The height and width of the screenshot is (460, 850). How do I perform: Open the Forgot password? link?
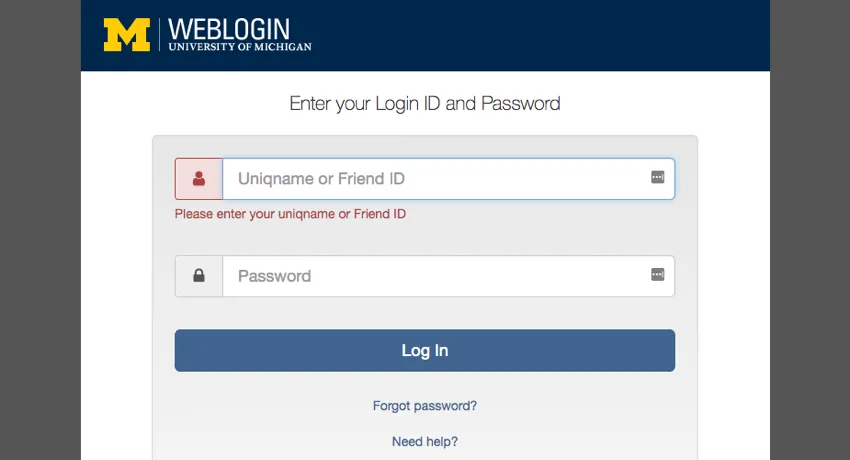pos(425,406)
